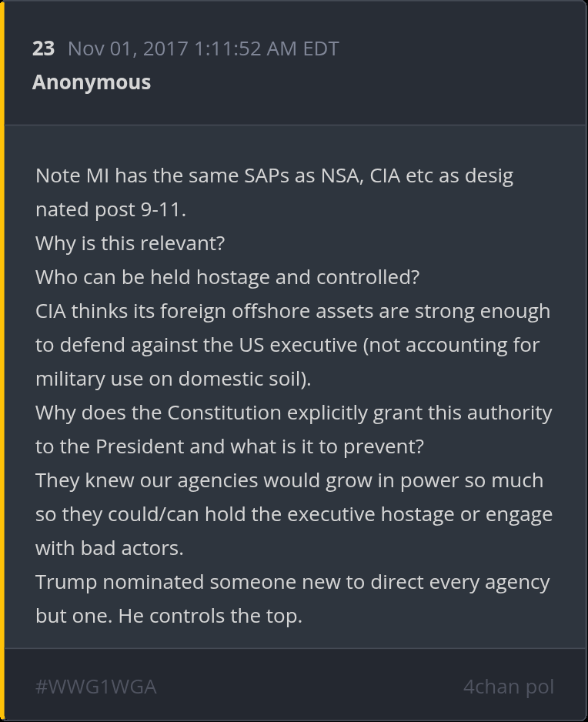Click the line starting "CIA thinks its foreign offshore"

point(292,311)
